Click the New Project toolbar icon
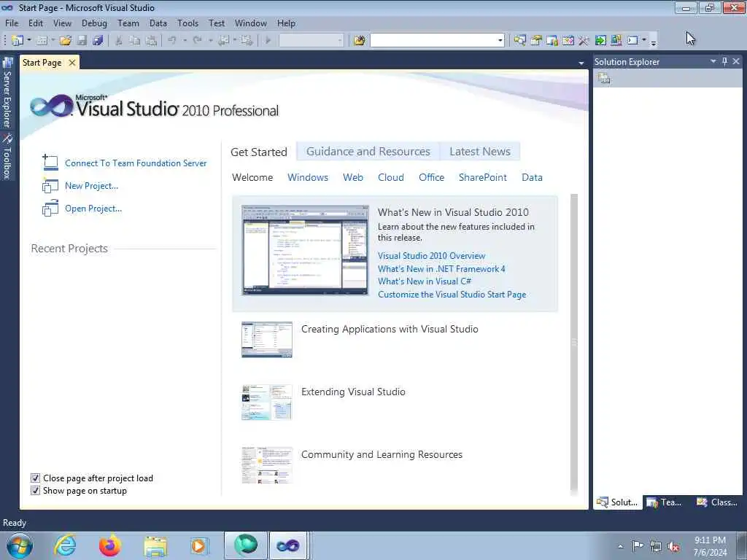 (x=18, y=41)
